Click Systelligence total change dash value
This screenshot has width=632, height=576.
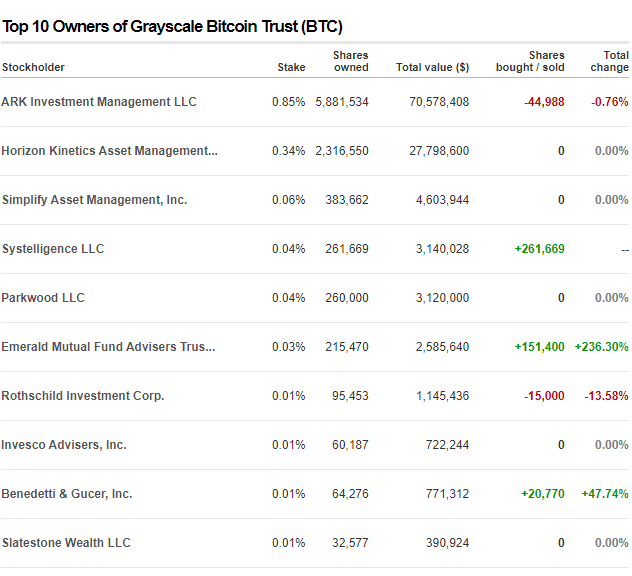click(x=625, y=250)
